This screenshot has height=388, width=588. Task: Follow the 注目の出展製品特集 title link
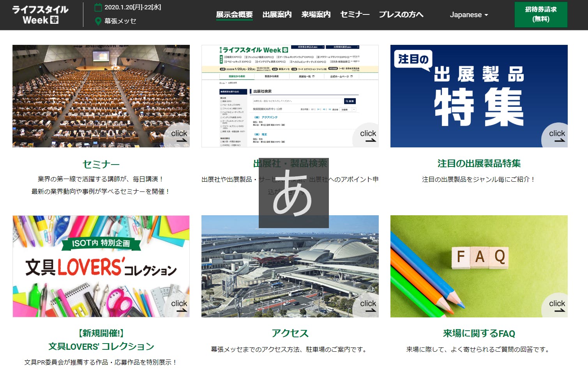pos(479,163)
